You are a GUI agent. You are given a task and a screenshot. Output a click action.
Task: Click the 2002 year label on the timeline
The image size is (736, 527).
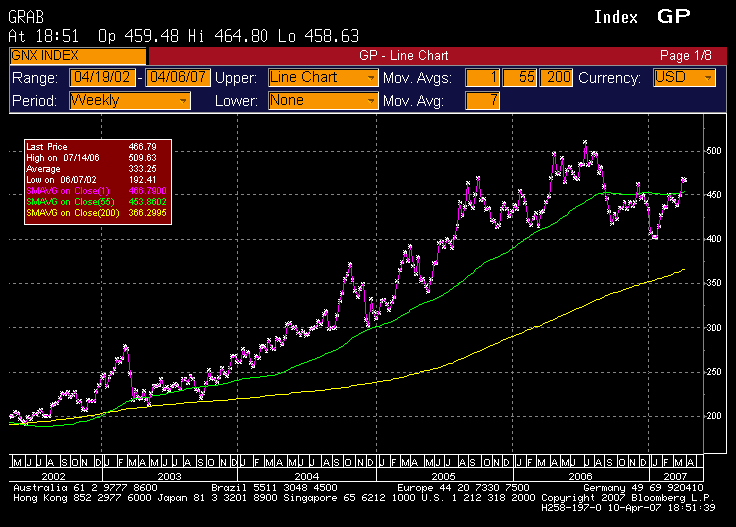[x=54, y=476]
